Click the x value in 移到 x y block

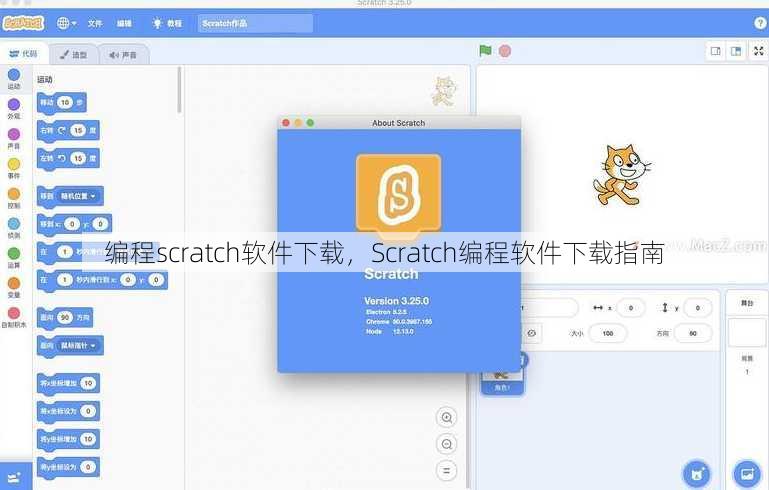point(72,224)
